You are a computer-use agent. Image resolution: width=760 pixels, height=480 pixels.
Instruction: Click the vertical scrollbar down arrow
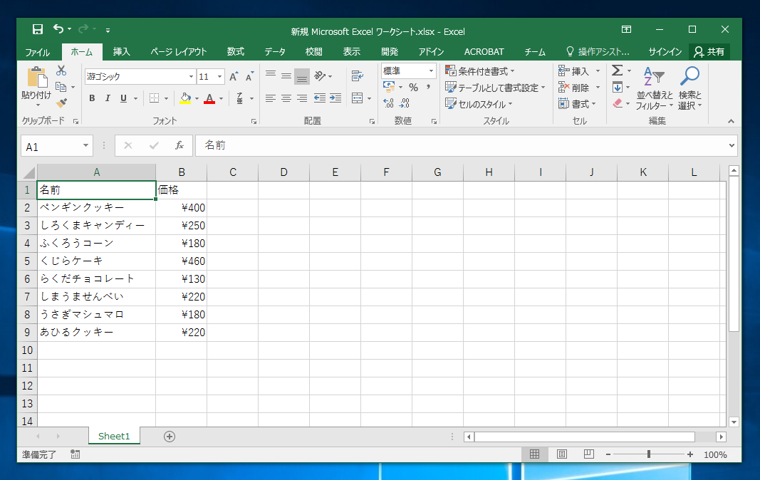click(733, 422)
